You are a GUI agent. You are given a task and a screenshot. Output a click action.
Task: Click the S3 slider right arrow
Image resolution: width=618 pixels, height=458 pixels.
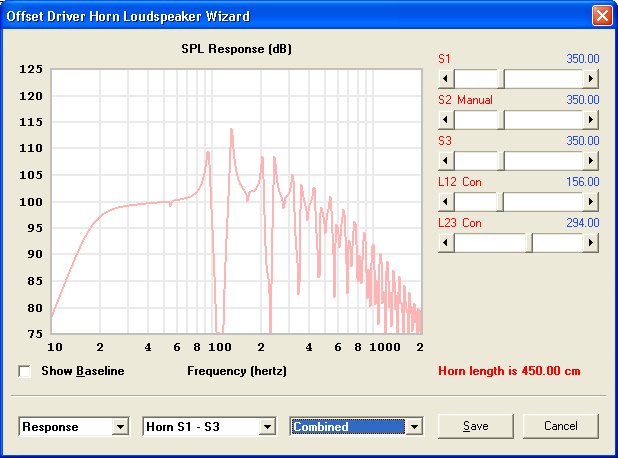click(x=590, y=160)
